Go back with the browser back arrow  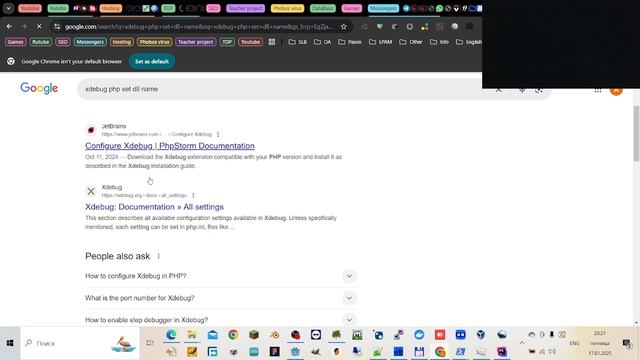(x=9, y=27)
